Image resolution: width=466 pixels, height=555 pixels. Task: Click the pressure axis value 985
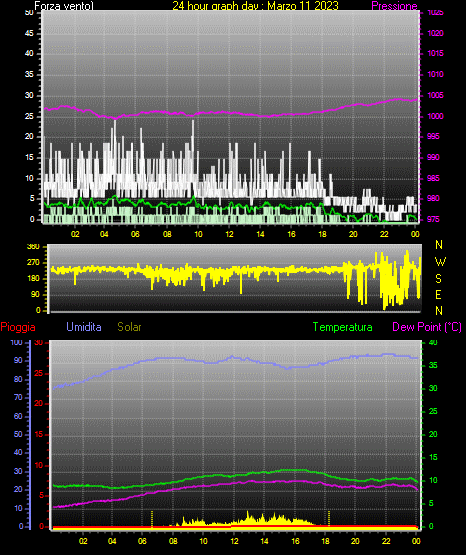point(433,178)
